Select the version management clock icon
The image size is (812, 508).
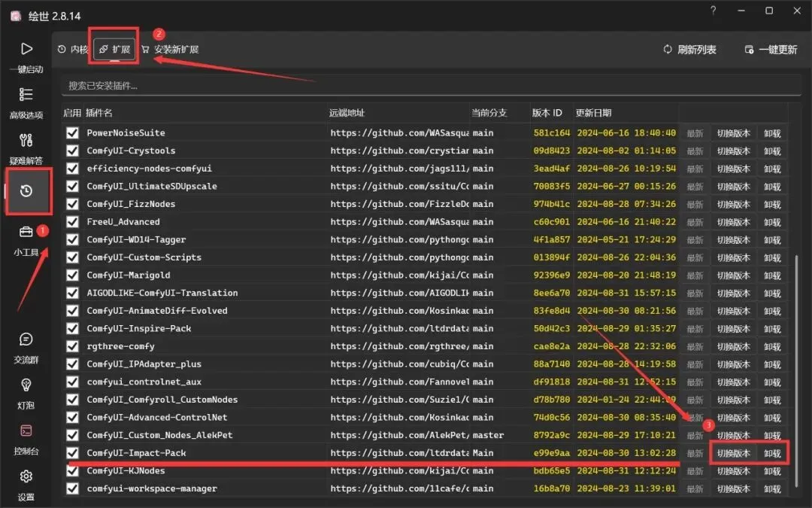pyautogui.click(x=26, y=190)
